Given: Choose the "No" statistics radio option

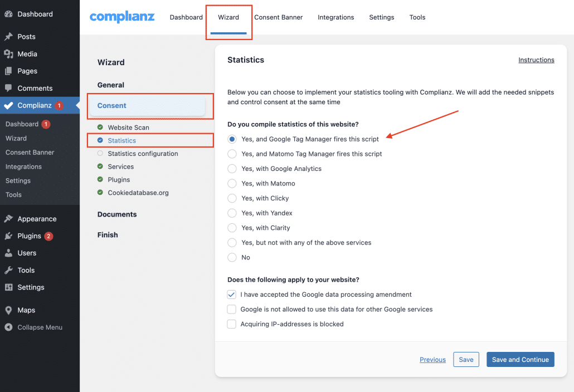Looking at the screenshot, I should click(x=232, y=257).
